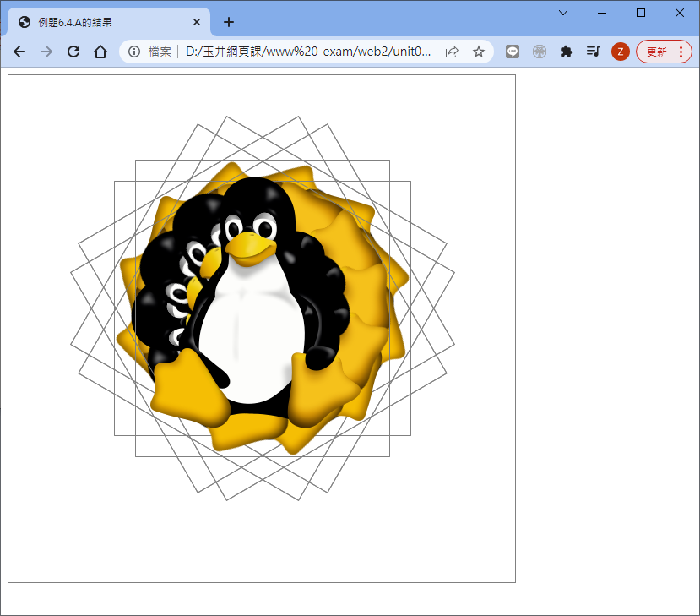Share this page from address bar
700x616 pixels.
click(x=452, y=52)
